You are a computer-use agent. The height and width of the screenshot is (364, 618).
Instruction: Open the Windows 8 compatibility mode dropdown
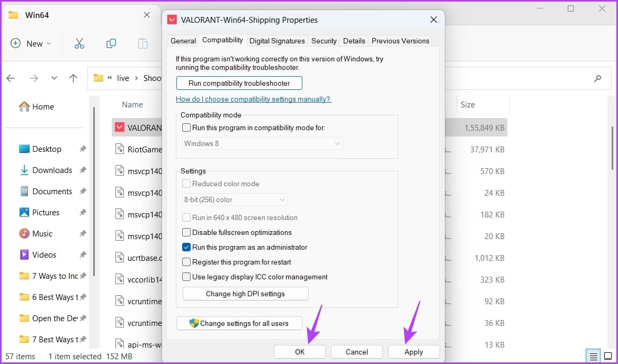tap(263, 143)
